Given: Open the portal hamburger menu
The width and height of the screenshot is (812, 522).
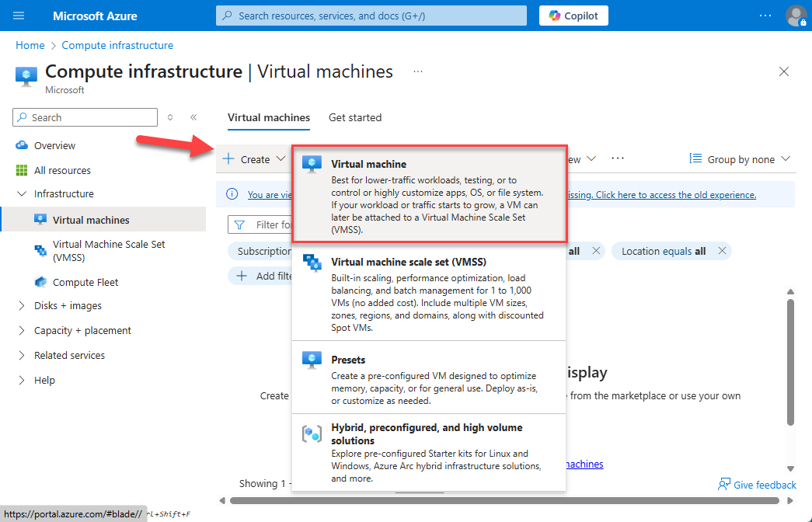Looking at the screenshot, I should coord(19,16).
